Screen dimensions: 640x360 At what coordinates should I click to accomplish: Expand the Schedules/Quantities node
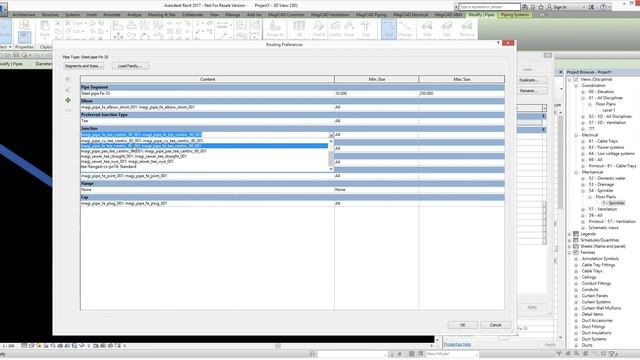coord(570,240)
